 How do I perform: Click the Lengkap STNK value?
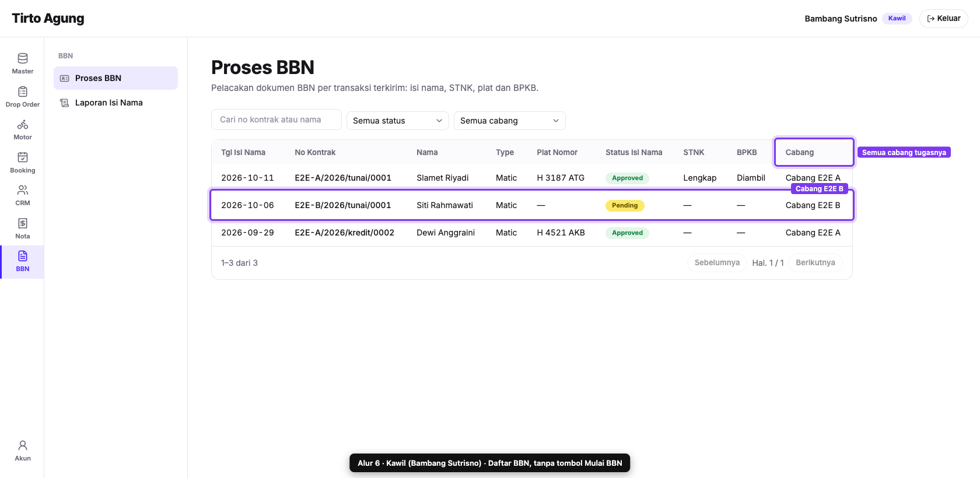[700, 178]
